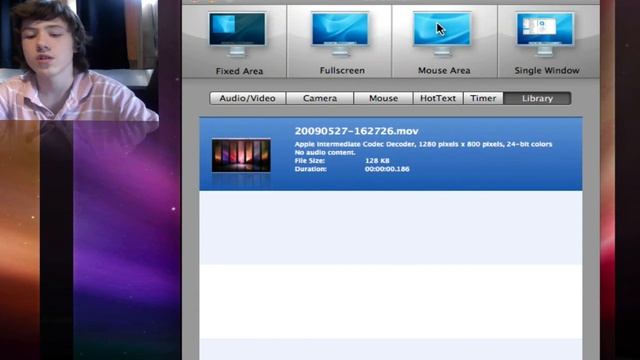Open the Timer tab
Screen dimensions: 640x360
click(483, 98)
